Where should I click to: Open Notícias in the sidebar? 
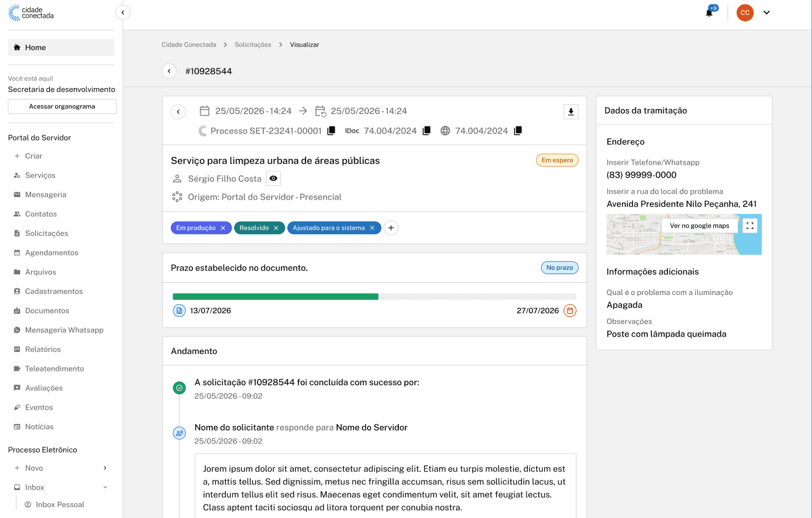[x=39, y=427]
